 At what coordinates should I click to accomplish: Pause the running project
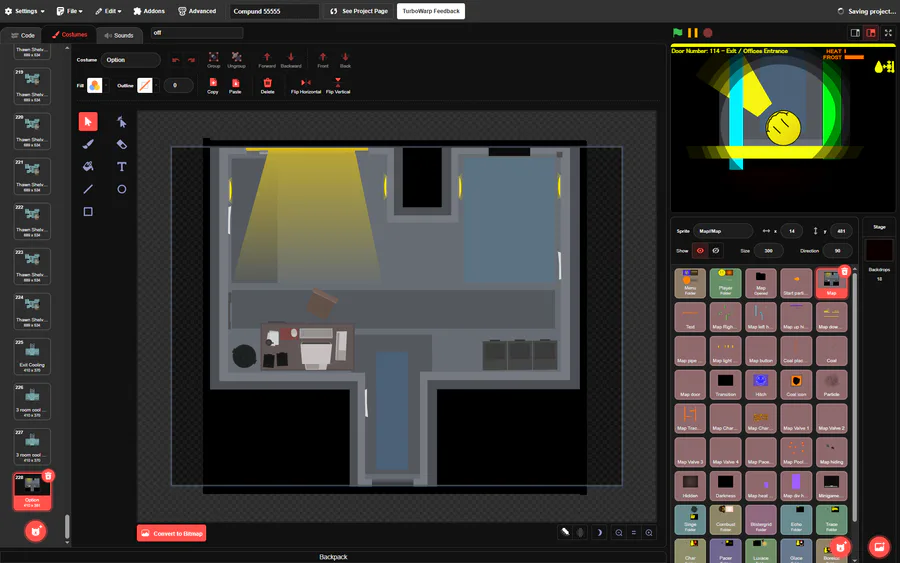pos(693,33)
